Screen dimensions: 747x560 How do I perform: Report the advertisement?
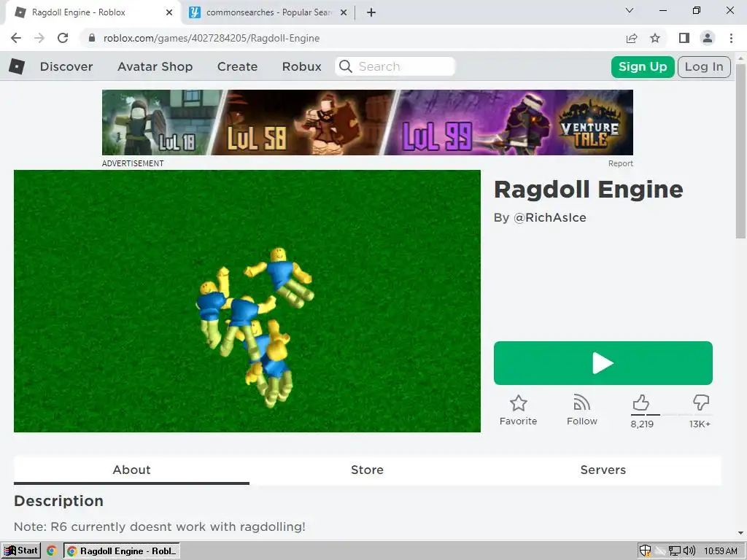pyautogui.click(x=620, y=163)
